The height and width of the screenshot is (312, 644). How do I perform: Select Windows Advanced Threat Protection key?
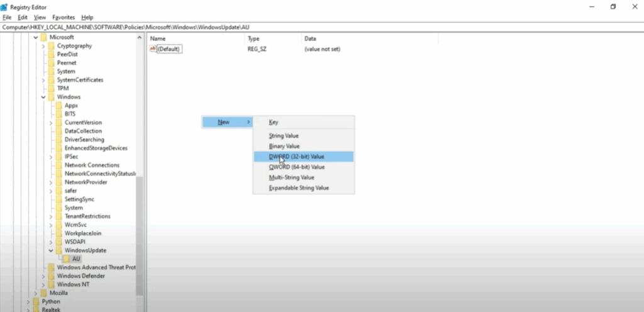(96, 267)
